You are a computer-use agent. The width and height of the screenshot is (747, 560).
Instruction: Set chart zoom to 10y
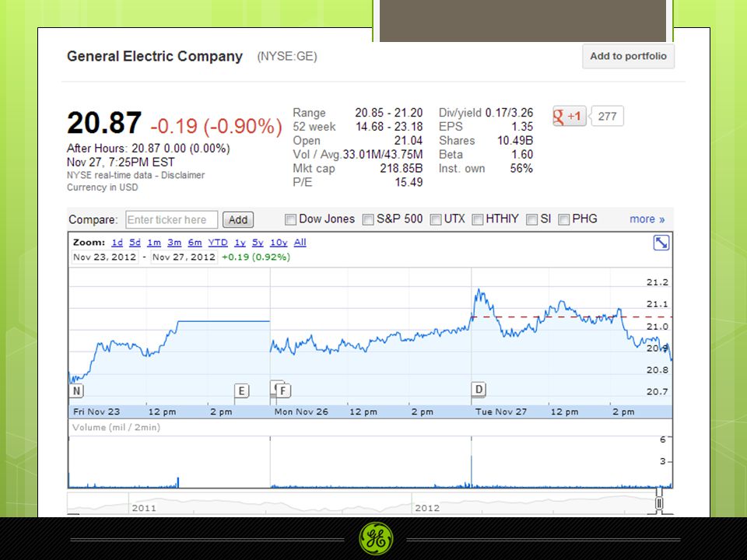[x=279, y=243]
